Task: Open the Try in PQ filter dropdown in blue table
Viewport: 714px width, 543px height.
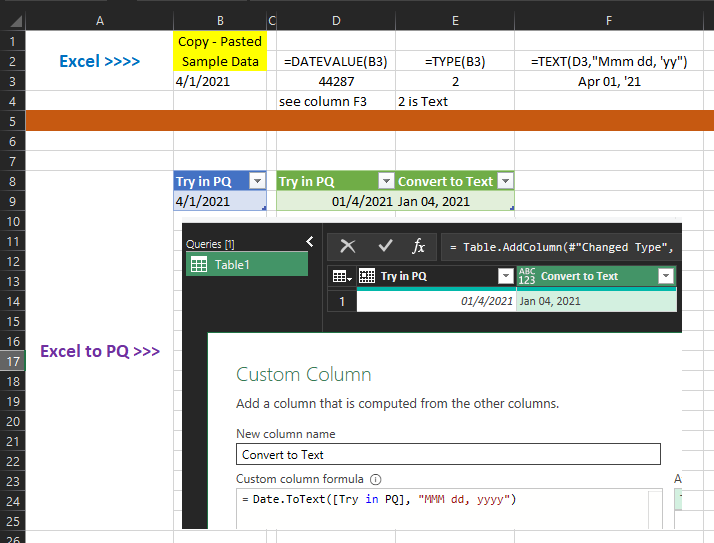Action: (257, 181)
